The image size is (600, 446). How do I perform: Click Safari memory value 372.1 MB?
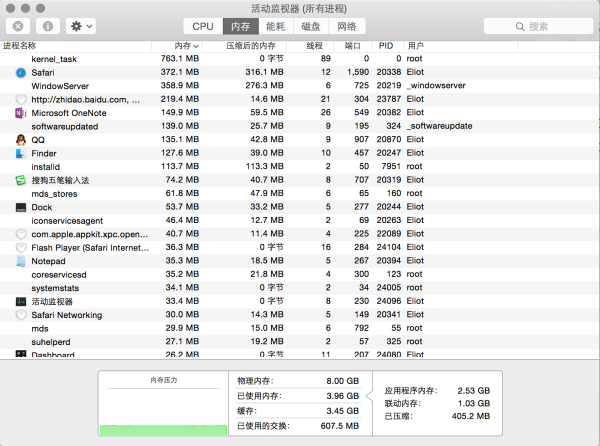[x=180, y=72]
